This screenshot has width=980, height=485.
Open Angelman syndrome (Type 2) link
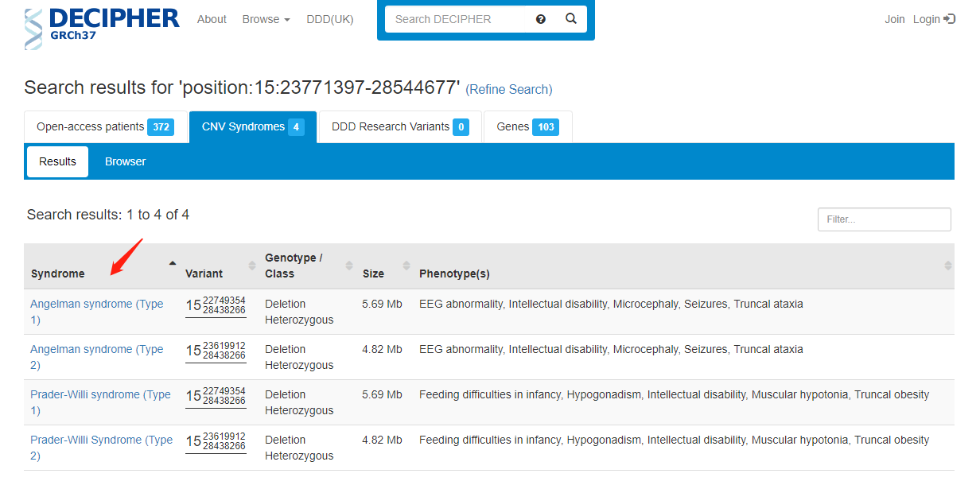(x=97, y=357)
